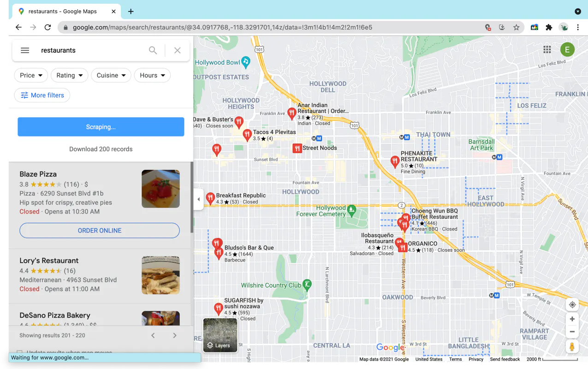Screen dimensions: 588x369
Task: Open a new browser tab
Action: [131, 12]
